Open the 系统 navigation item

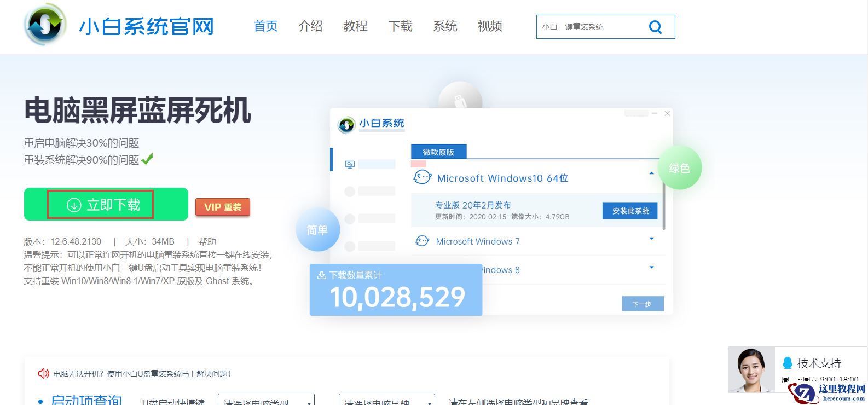tap(445, 26)
